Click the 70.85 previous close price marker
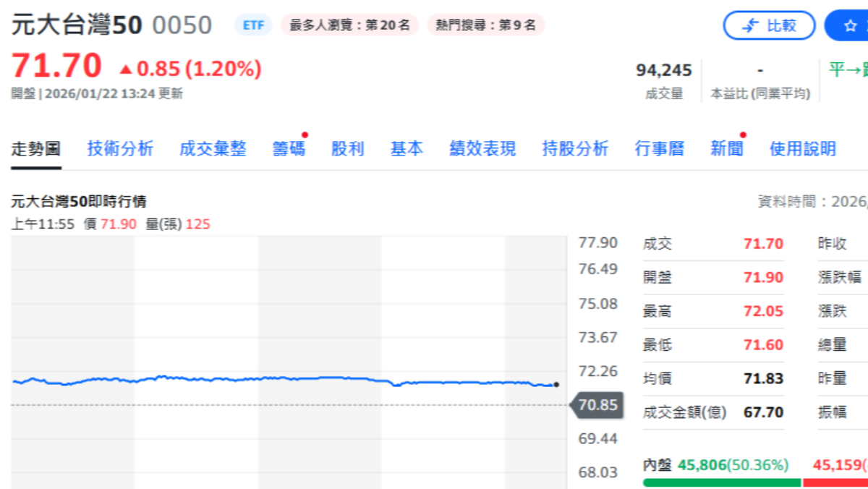The width and height of the screenshot is (868, 489). tap(597, 405)
